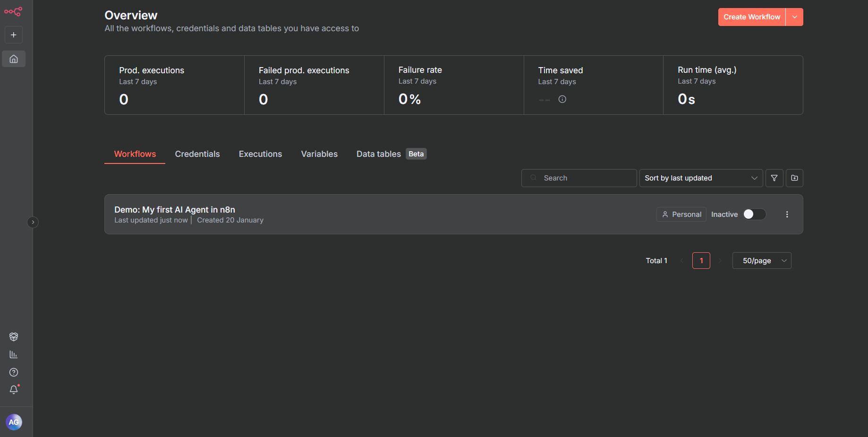Viewport: 868px width, 437px height.
Task: Click the Create Workflow button
Action: point(751,17)
